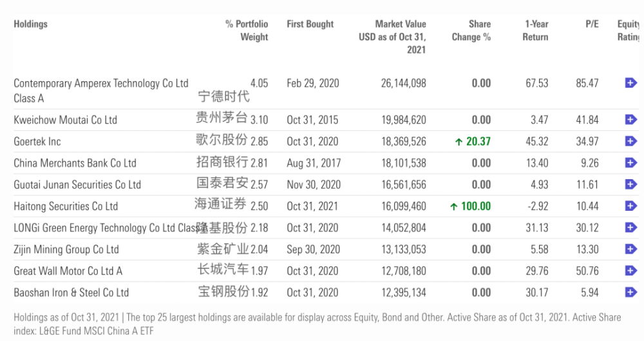
Task: Click first bought date Feb 29, 2020
Action: coord(313,84)
